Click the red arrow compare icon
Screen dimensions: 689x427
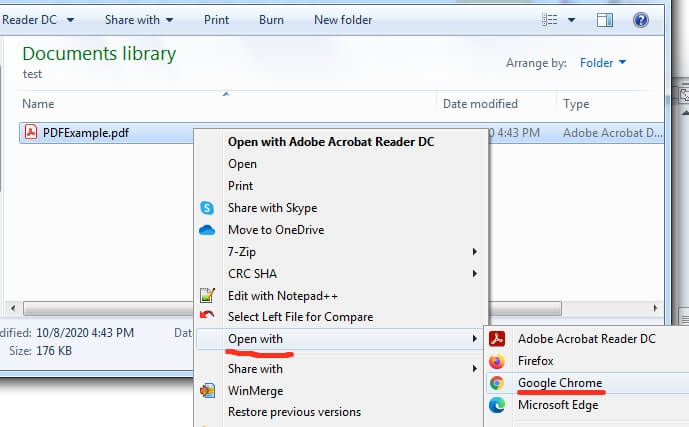207,315
